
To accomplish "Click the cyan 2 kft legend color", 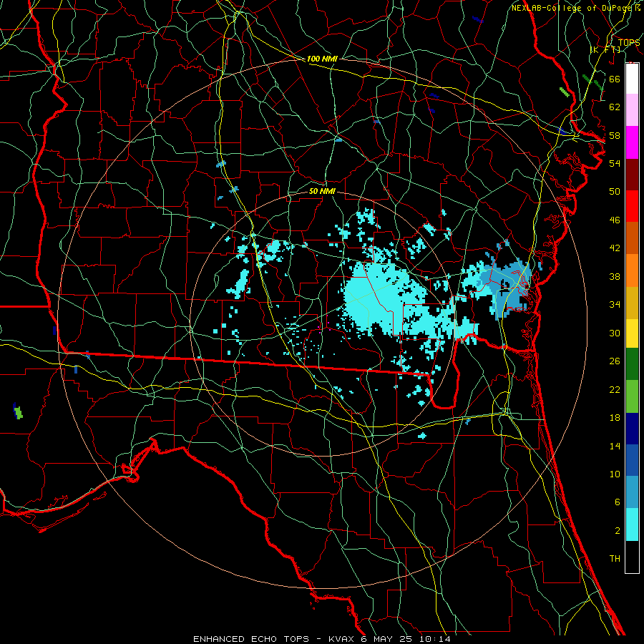I will pyautogui.click(x=632, y=525).
